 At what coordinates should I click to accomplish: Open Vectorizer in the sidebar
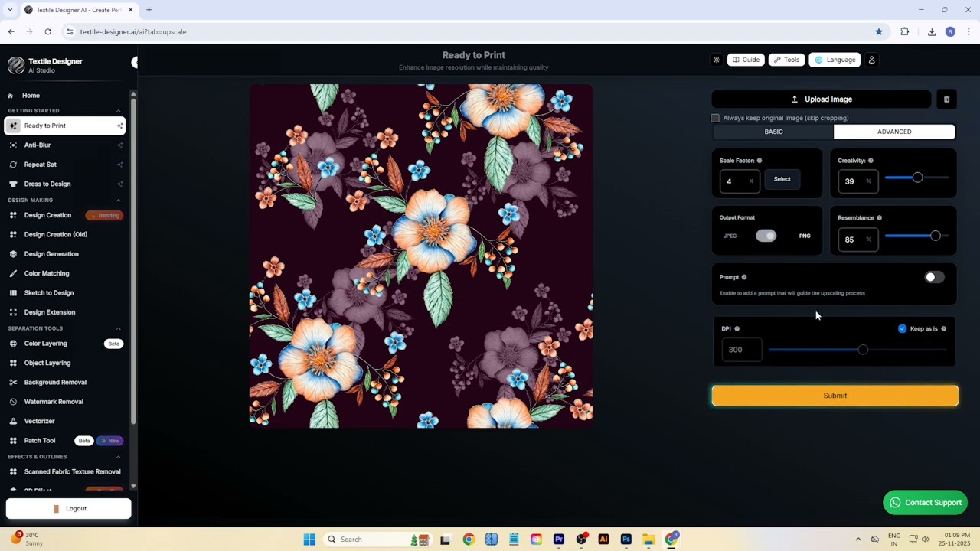pyautogui.click(x=39, y=421)
